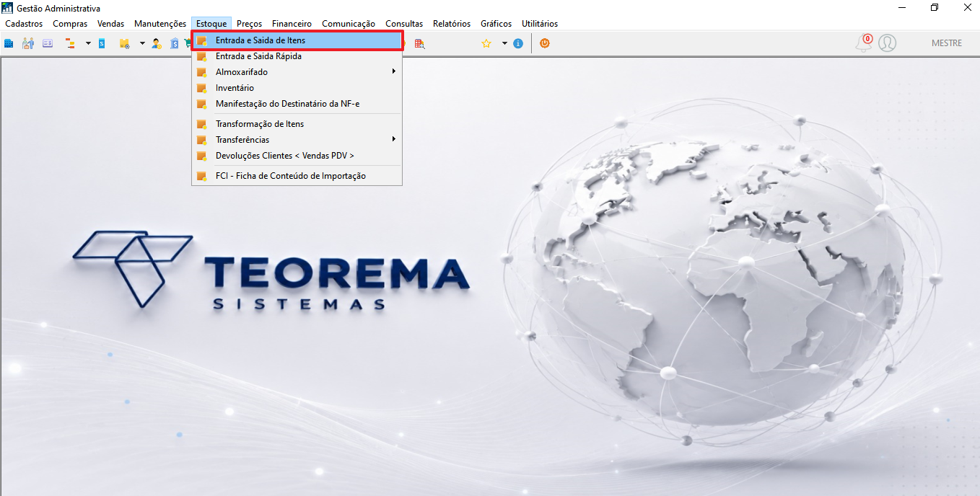Open the Inventário menu entry
The image size is (980, 496).
tap(297, 88)
